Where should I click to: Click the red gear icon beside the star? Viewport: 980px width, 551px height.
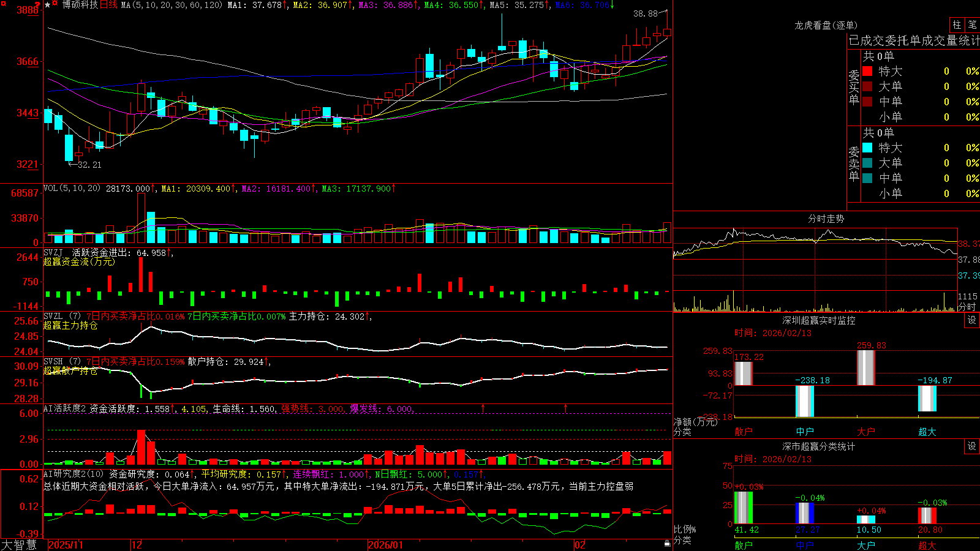click(55, 4)
